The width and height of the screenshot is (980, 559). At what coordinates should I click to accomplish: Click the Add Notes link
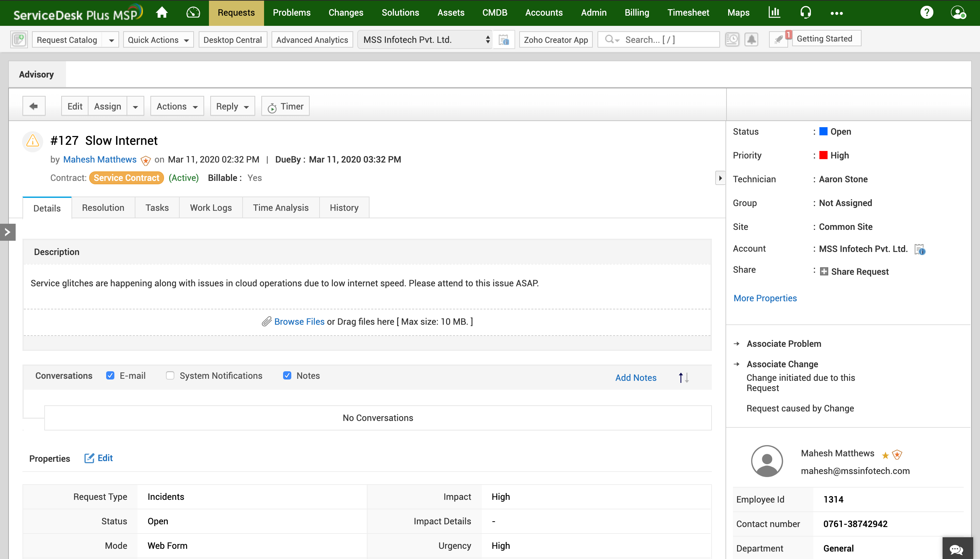point(635,377)
